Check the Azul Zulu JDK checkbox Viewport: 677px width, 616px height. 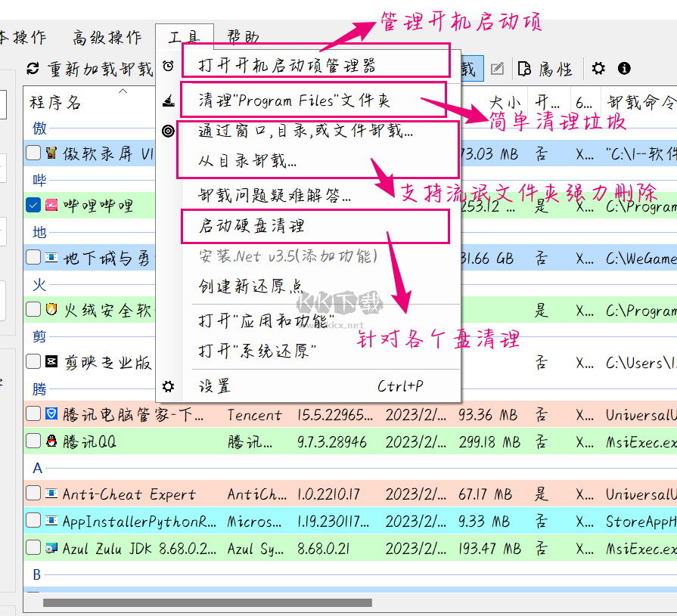pyautogui.click(x=33, y=547)
